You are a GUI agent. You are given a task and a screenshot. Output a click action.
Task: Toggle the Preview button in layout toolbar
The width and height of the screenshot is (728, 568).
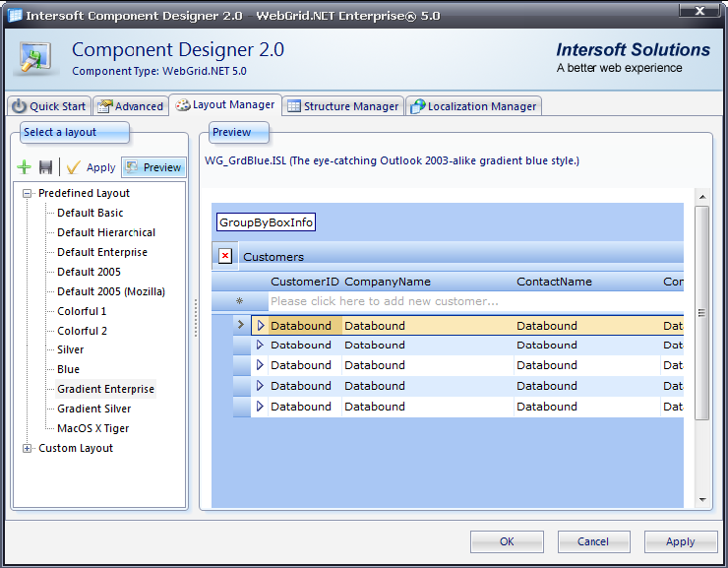(153, 167)
